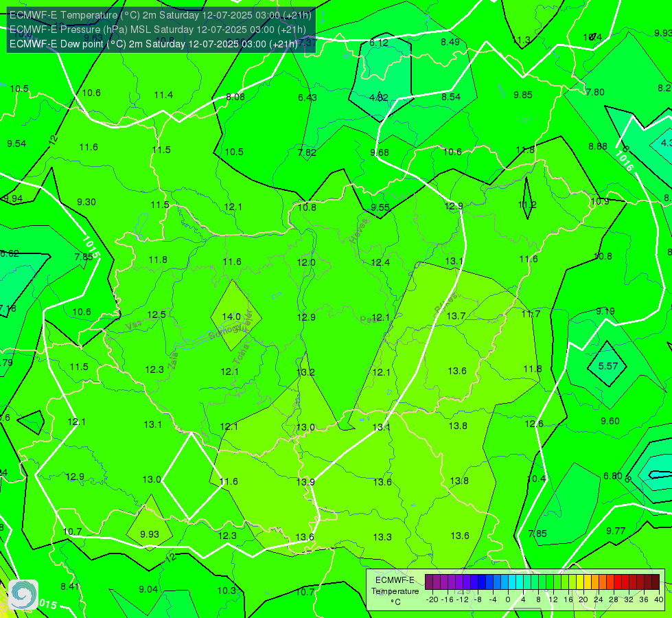This screenshot has height=618, width=672.
Task: Click the 5.57 temperature value
Action: (607, 366)
